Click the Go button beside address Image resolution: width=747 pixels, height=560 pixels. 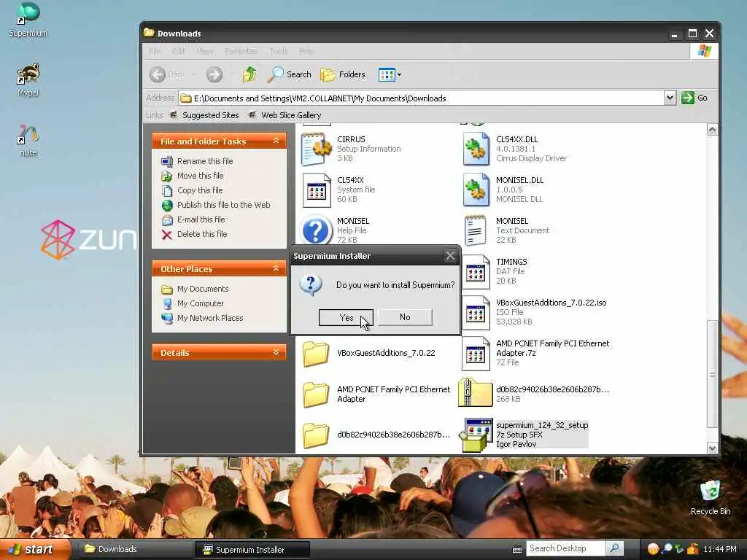pos(694,98)
